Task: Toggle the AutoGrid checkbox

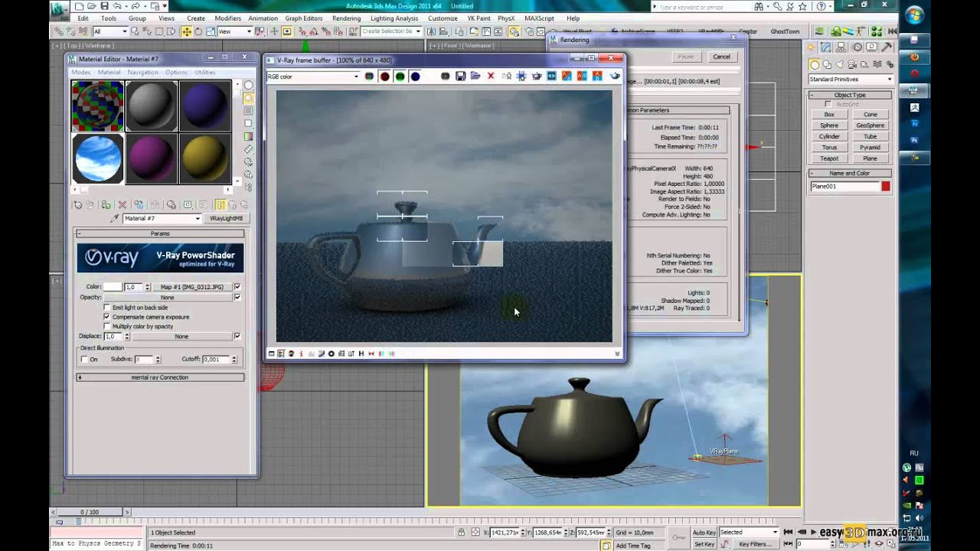Action: click(828, 104)
